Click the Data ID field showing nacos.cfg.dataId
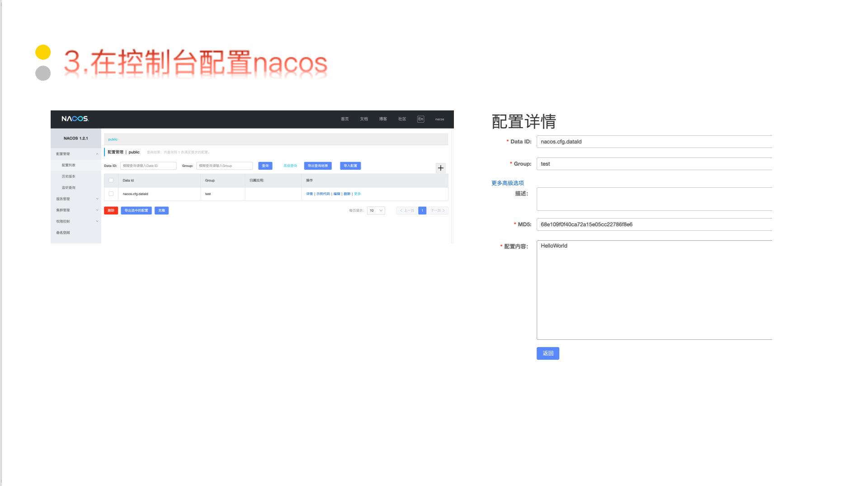Image resolution: width=868 pixels, height=486 pixels. click(654, 142)
